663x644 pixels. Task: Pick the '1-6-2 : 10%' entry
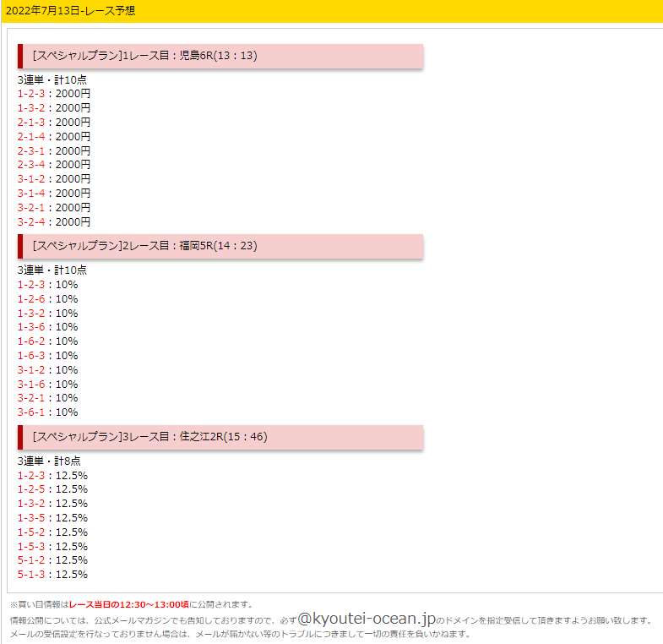click(48, 341)
